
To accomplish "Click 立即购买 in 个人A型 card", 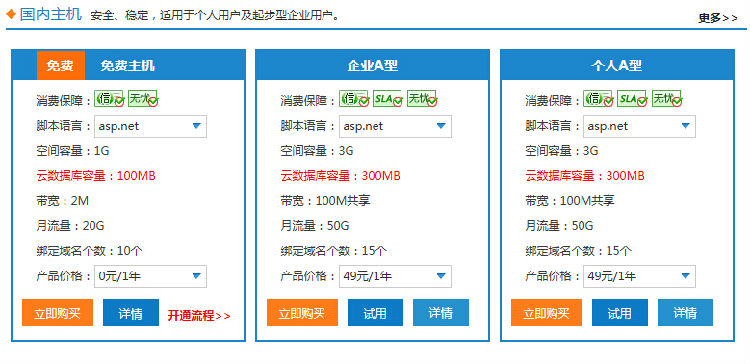I will 546,313.
